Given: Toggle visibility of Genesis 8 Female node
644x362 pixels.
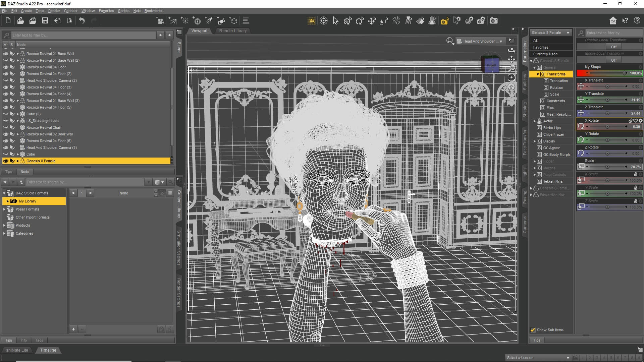Looking at the screenshot, I should 5,161.
